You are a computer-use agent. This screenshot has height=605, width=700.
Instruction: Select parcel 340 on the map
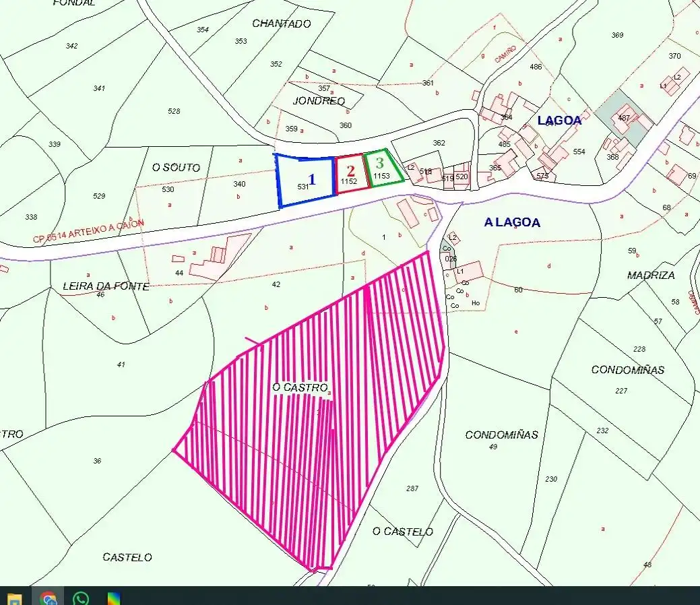[239, 184]
